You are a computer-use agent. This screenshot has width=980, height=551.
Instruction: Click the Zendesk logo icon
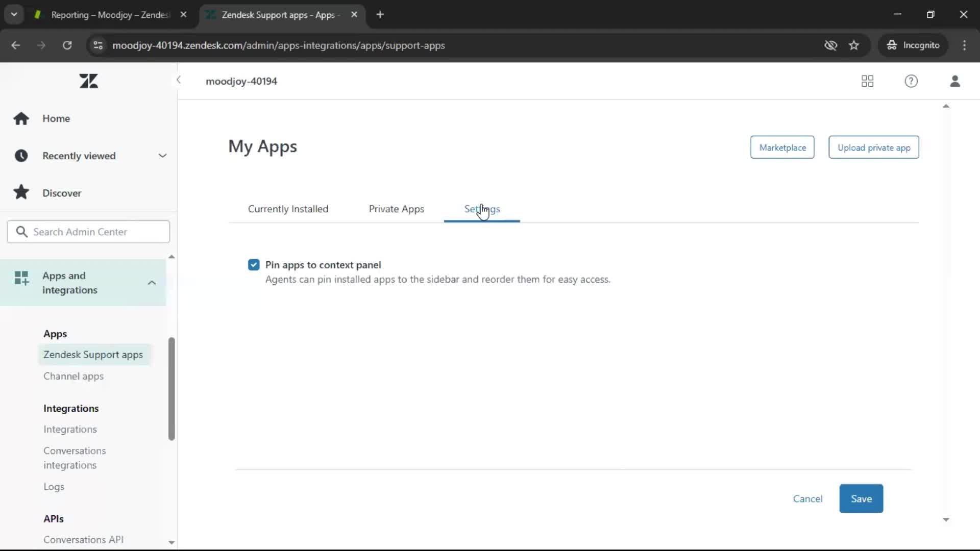pos(88,81)
